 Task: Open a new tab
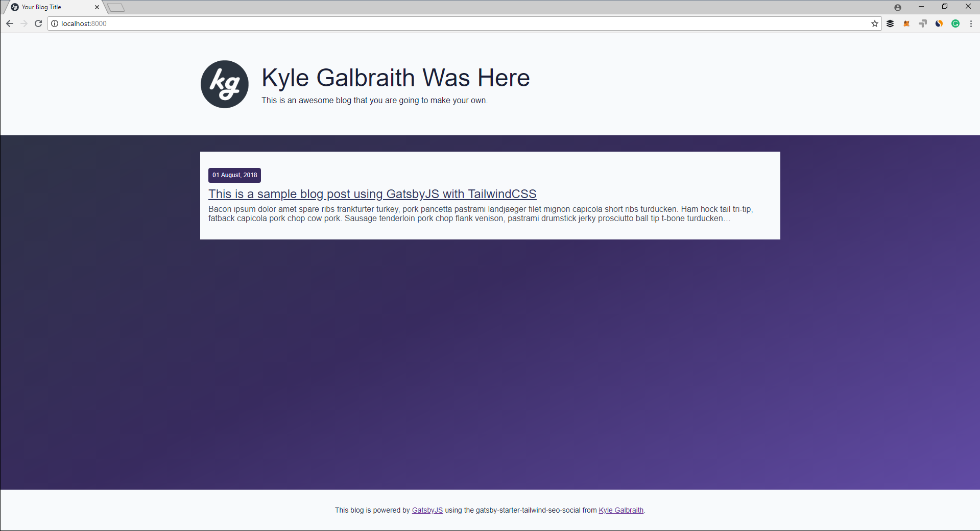[x=116, y=7]
